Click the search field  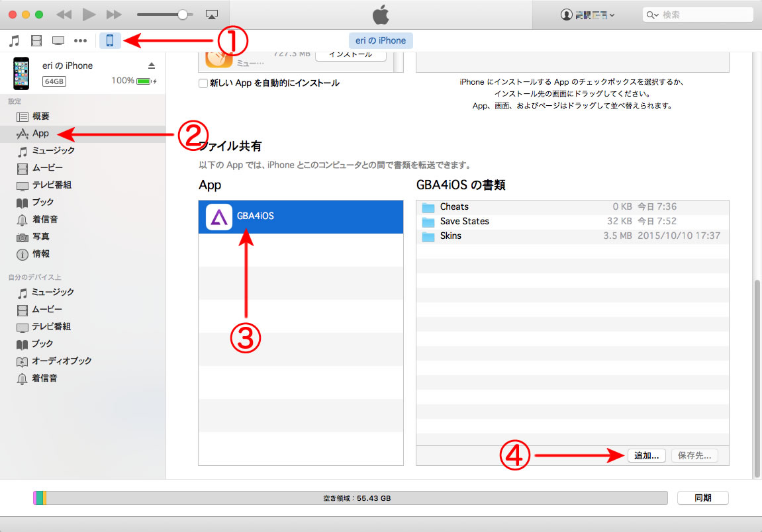[697, 15]
